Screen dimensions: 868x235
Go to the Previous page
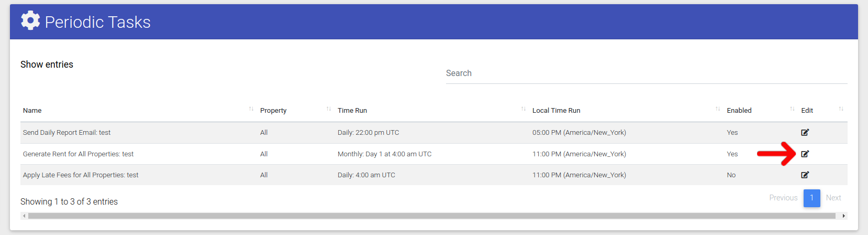783,198
